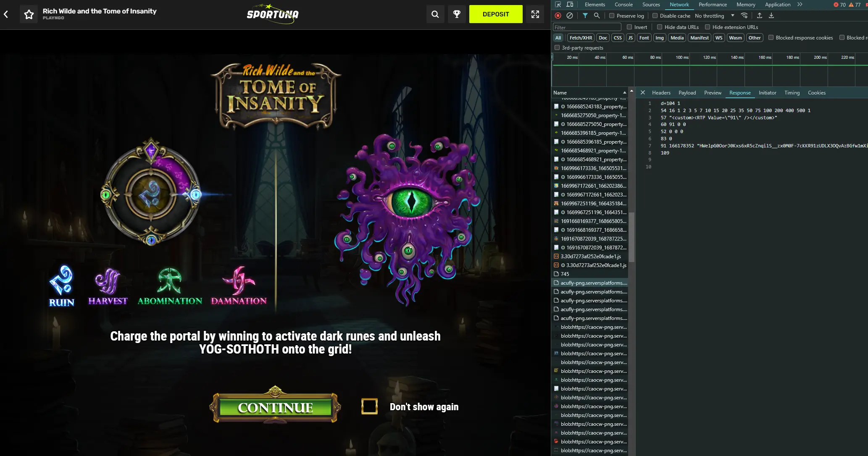
Task: Open the Performance tab
Action: pos(713,5)
